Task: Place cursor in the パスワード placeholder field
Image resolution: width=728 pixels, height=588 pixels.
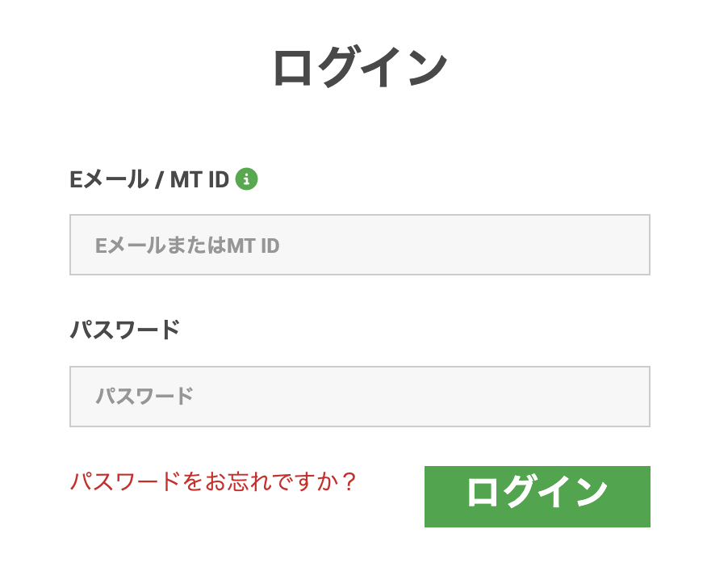Action: click(x=360, y=397)
